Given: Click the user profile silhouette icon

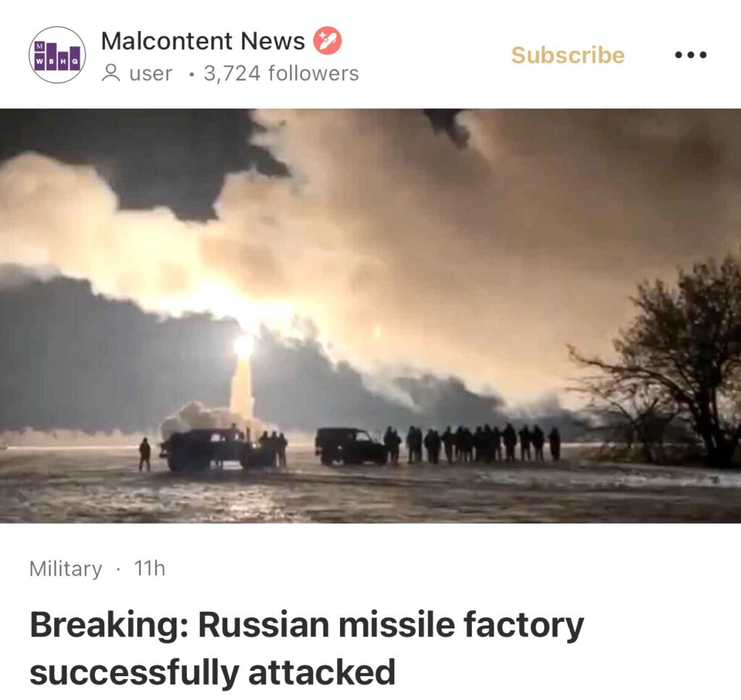Looking at the screenshot, I should (x=111, y=73).
